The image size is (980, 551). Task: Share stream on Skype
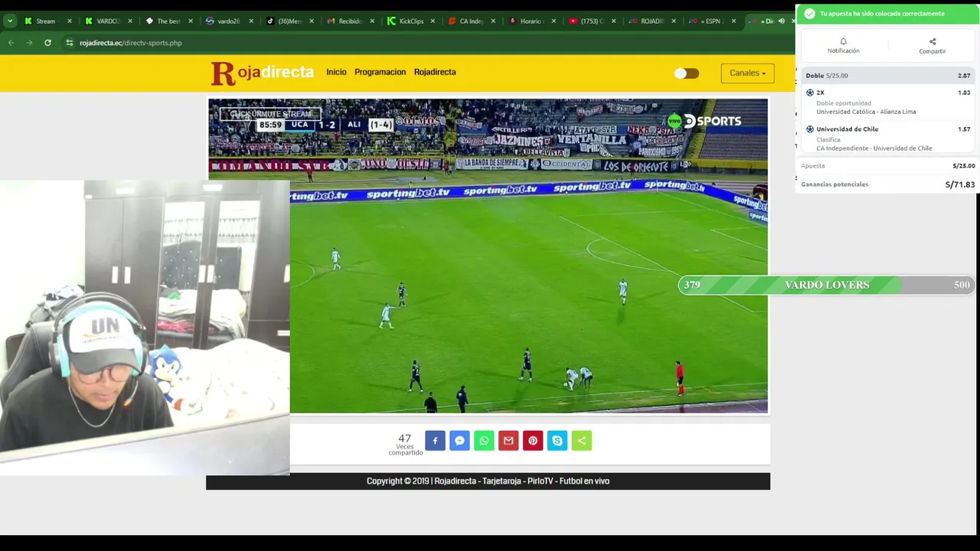click(557, 441)
